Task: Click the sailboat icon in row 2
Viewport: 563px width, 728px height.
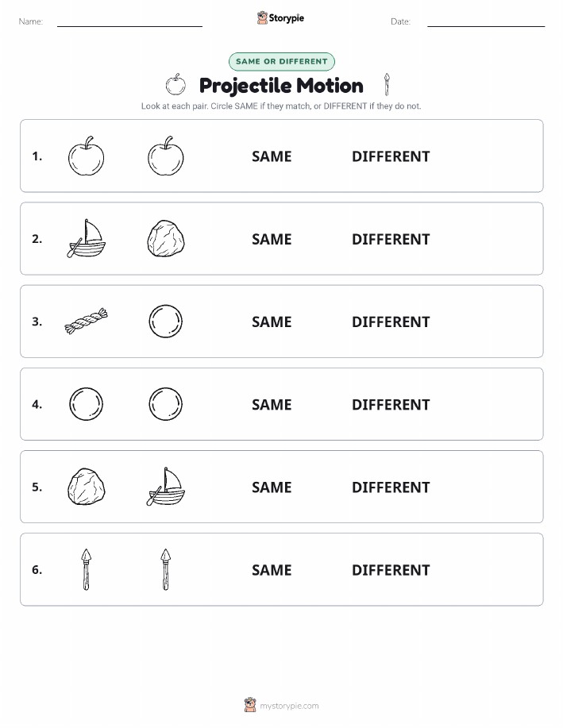Action: click(86, 239)
